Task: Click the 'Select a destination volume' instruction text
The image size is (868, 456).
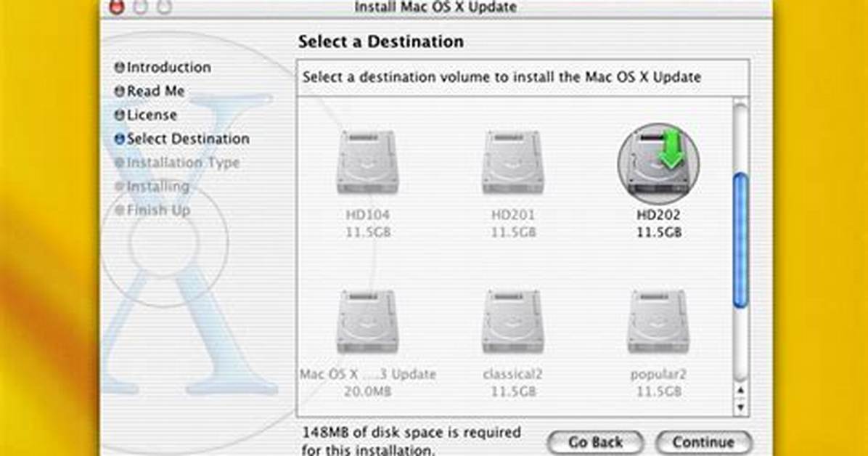Action: [x=501, y=77]
